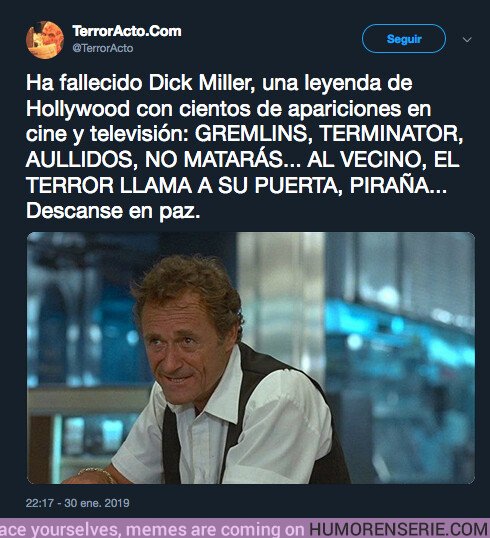The image size is (490, 538).
Task: Click the word Hollywood in the tweet
Action: (78, 109)
